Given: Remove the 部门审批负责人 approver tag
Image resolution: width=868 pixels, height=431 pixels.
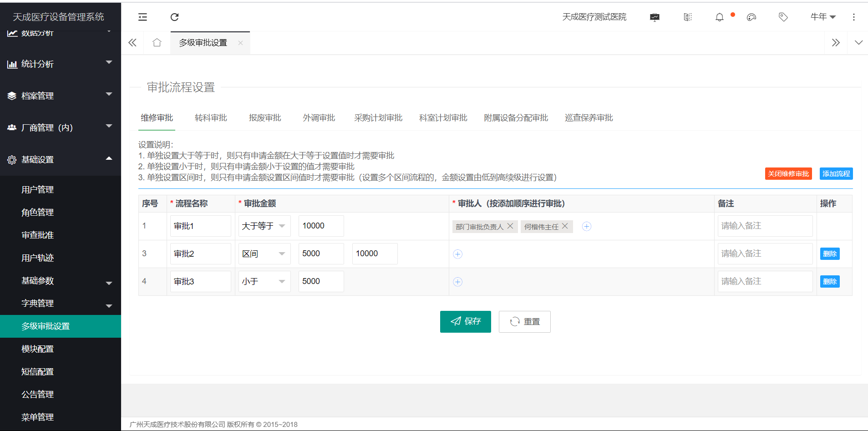Looking at the screenshot, I should (510, 226).
